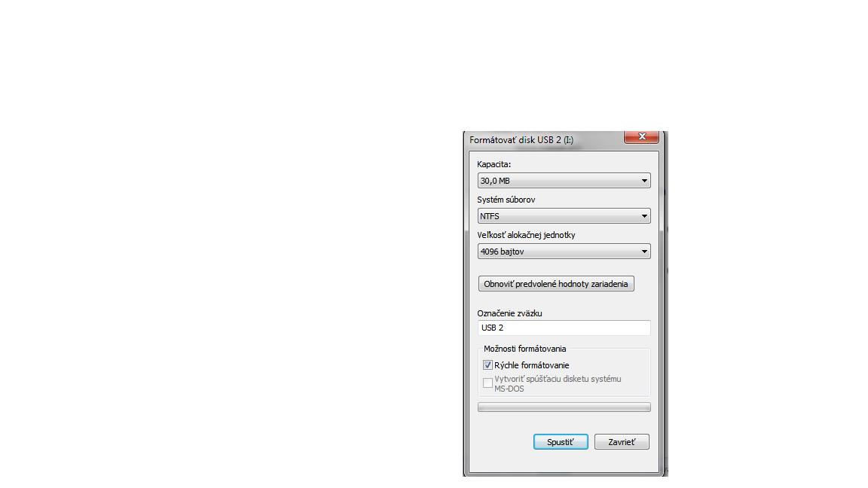This screenshot has width=868, height=488.
Task: Click the Systém súborov label
Action: (506, 200)
